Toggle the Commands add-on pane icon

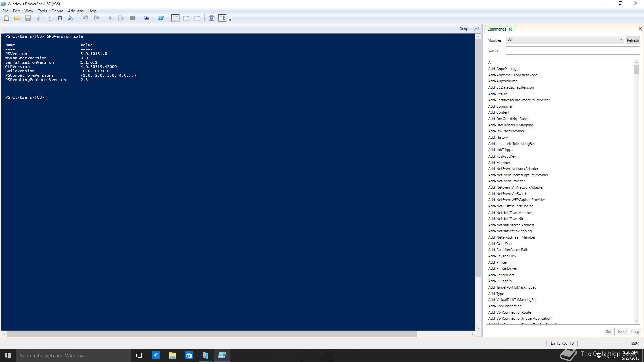tap(222, 18)
